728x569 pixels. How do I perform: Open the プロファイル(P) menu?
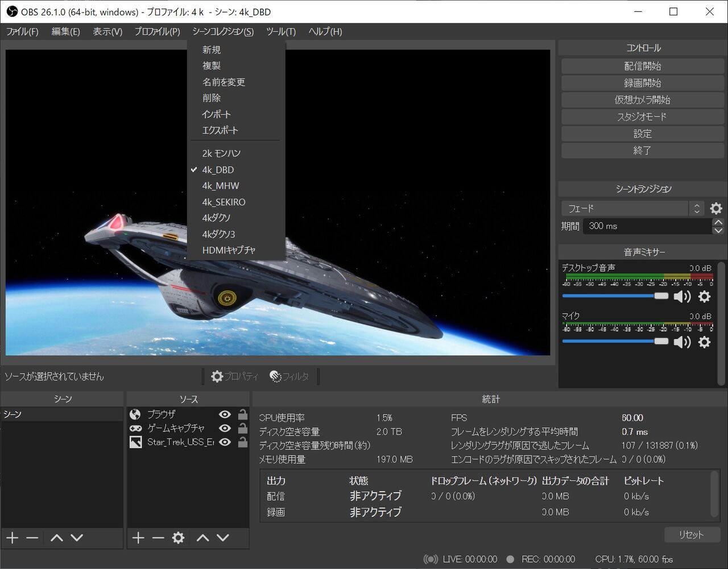[158, 32]
